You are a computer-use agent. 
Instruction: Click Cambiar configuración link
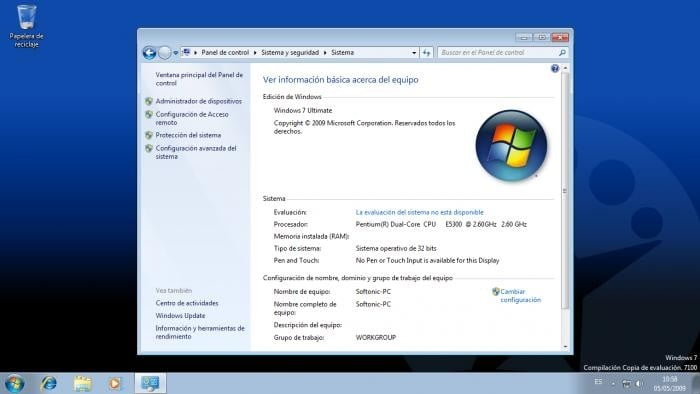point(521,295)
